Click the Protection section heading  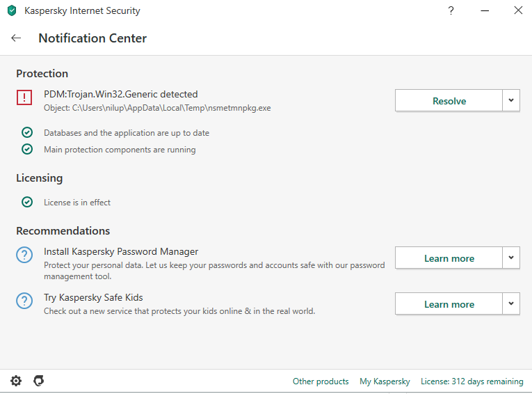[42, 74]
